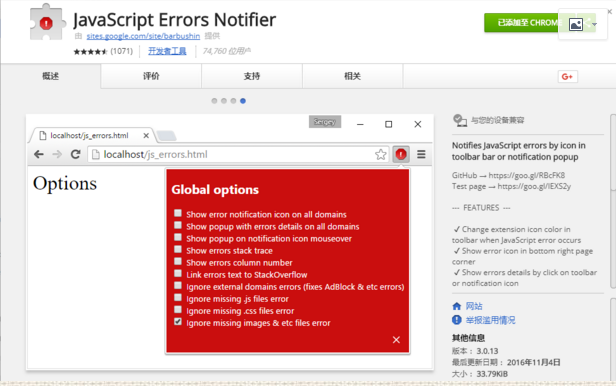Select the fourth blue carousel dot
The height and width of the screenshot is (386, 616).
click(x=243, y=101)
